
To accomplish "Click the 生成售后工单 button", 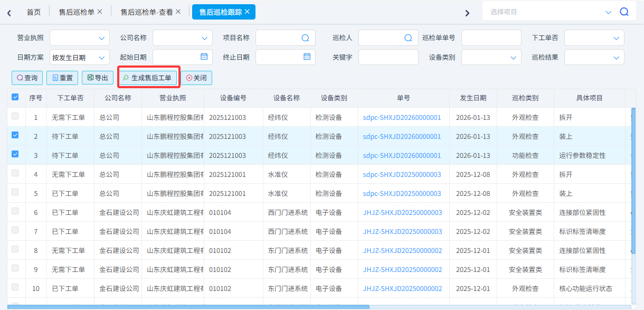I will [148, 77].
